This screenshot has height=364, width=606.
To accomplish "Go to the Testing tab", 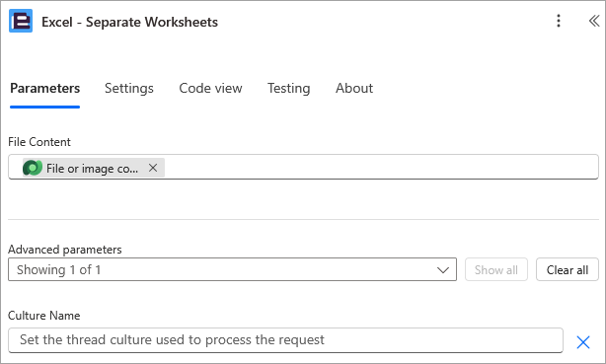I will (x=289, y=88).
